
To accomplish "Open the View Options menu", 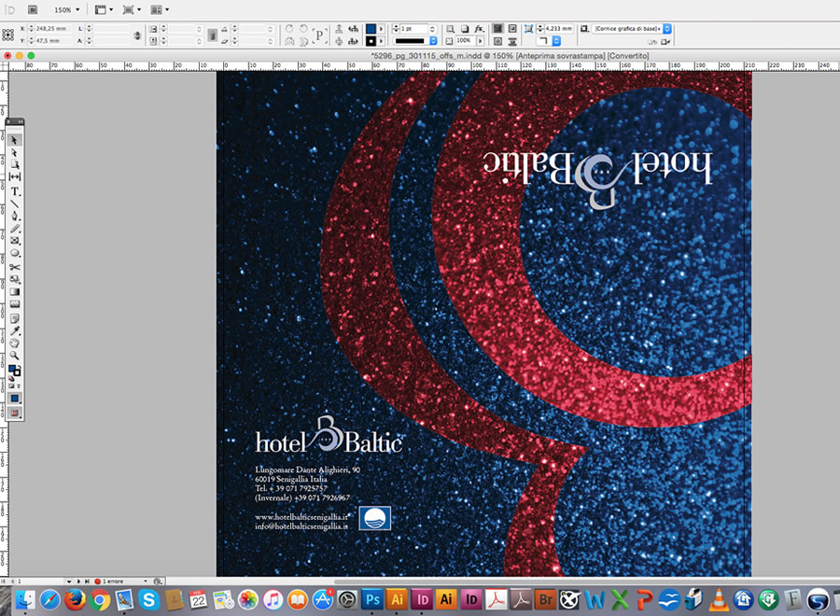I will pos(103,9).
